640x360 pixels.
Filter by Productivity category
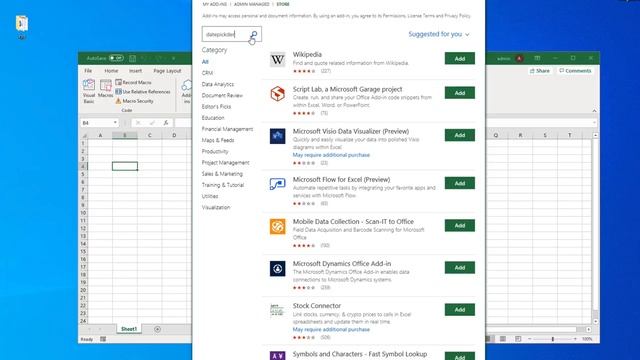[215, 151]
